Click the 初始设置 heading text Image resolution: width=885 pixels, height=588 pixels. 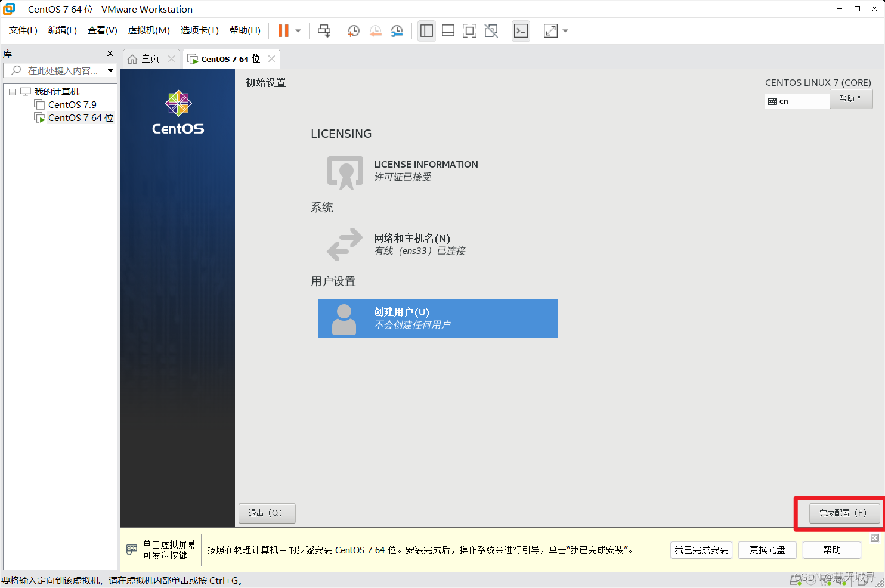click(x=266, y=83)
